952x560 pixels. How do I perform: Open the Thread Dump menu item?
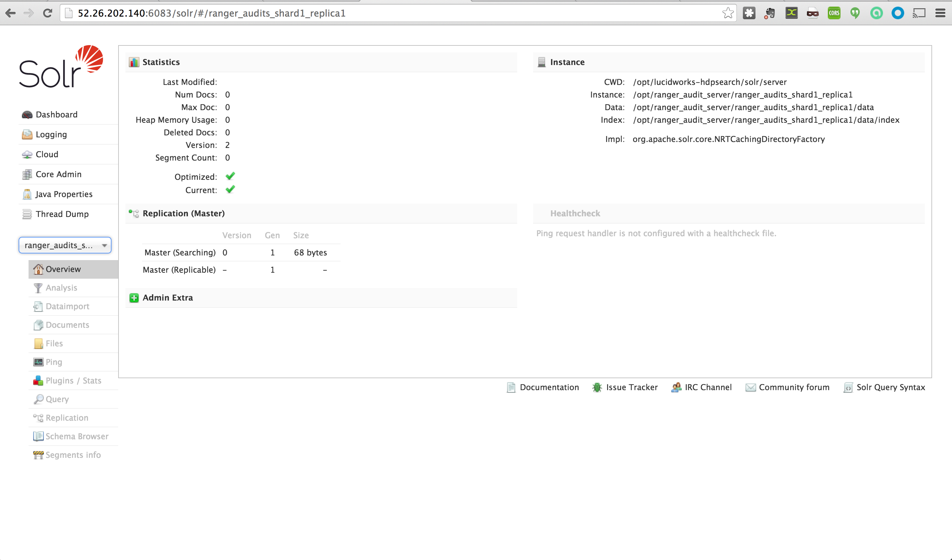coord(62,214)
